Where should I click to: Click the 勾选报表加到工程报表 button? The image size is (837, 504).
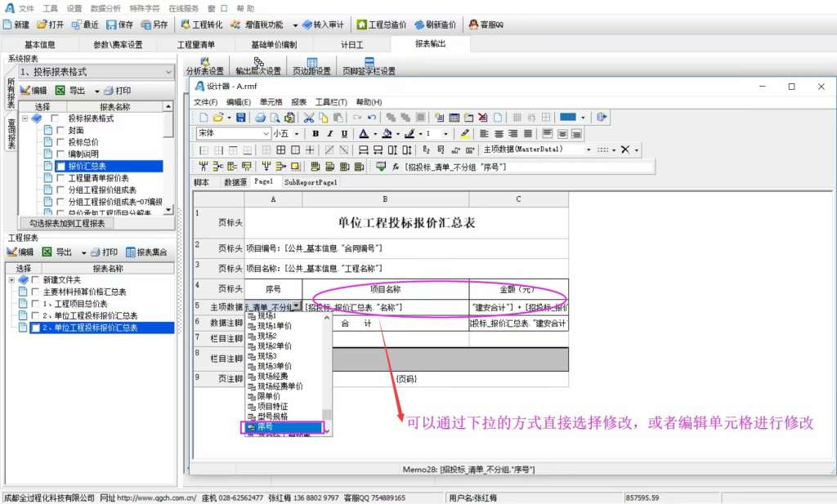pos(67,224)
